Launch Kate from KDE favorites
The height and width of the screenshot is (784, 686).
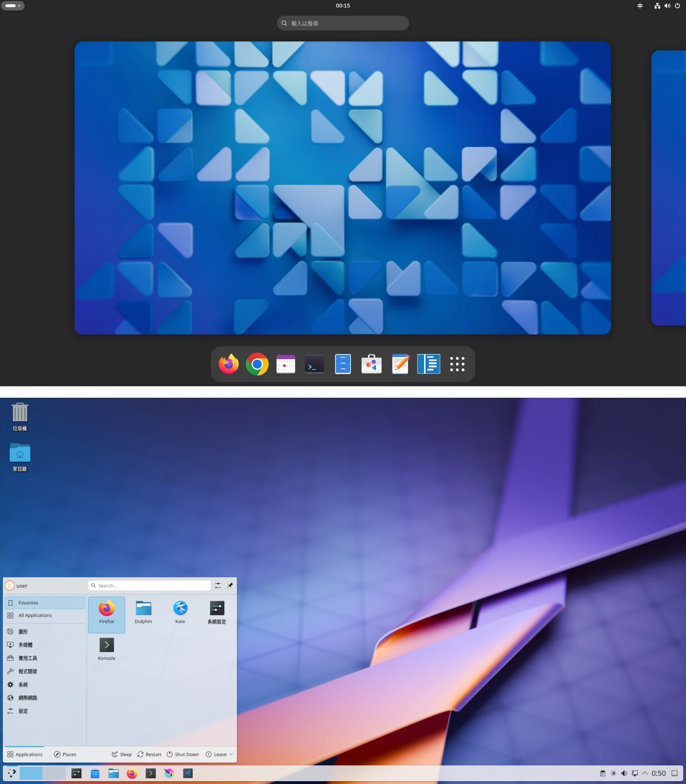(180, 615)
